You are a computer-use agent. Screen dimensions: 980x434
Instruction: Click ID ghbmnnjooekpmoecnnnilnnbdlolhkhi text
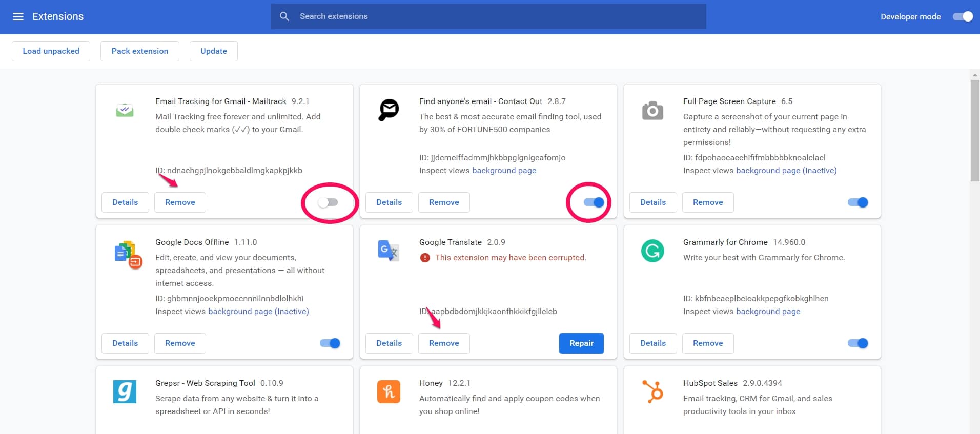pos(230,299)
